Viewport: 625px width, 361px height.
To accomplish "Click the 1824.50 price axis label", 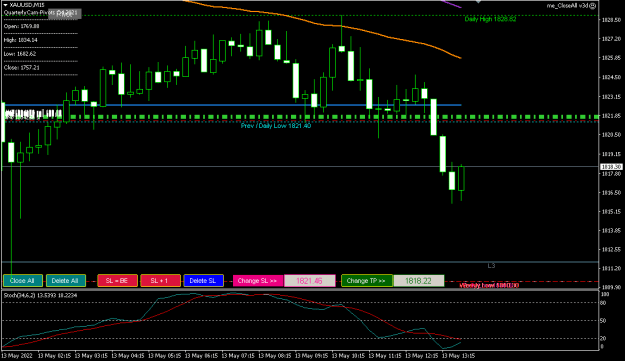I will coord(611,77).
